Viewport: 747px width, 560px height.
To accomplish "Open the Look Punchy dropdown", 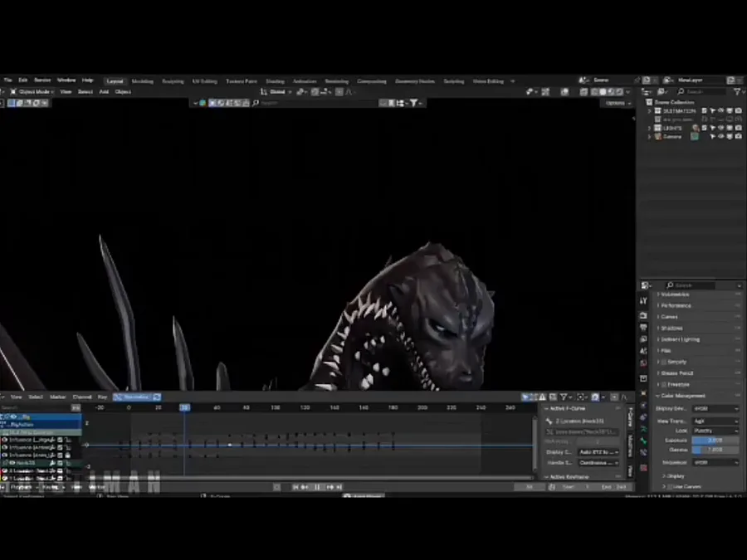I will 715,431.
